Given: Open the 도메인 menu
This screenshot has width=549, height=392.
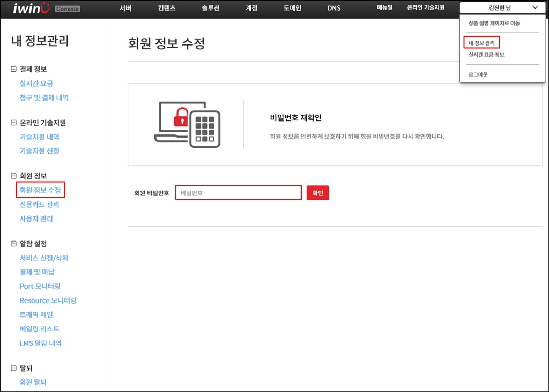Looking at the screenshot, I should (292, 8).
